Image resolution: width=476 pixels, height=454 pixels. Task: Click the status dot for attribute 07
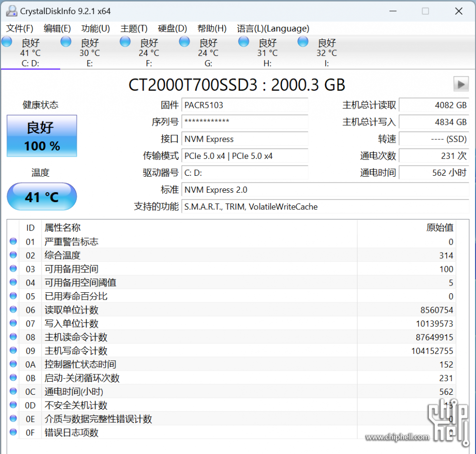click(x=13, y=323)
